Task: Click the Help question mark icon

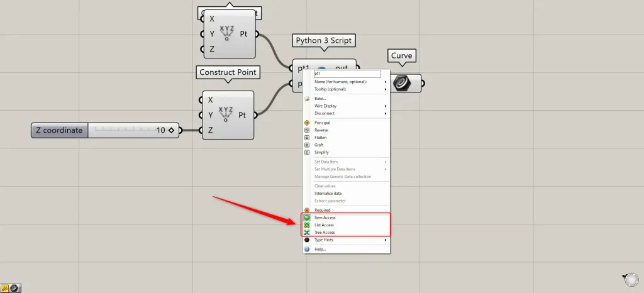Action: pos(307,249)
